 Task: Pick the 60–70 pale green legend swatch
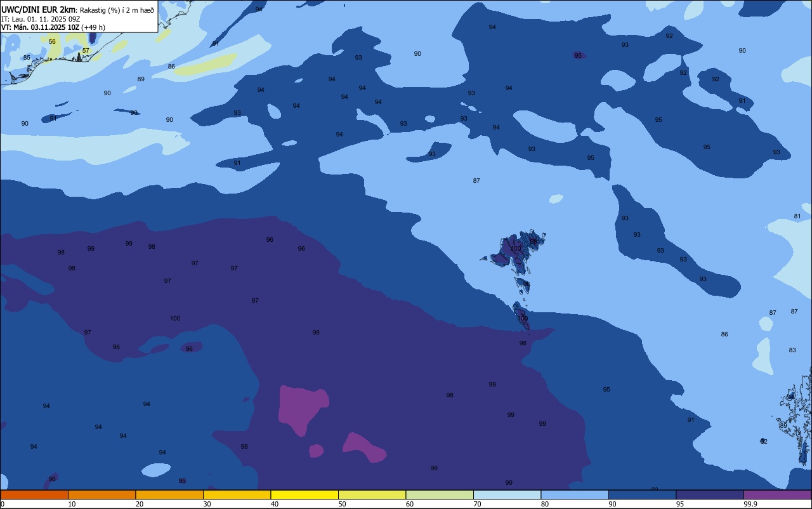click(440, 494)
